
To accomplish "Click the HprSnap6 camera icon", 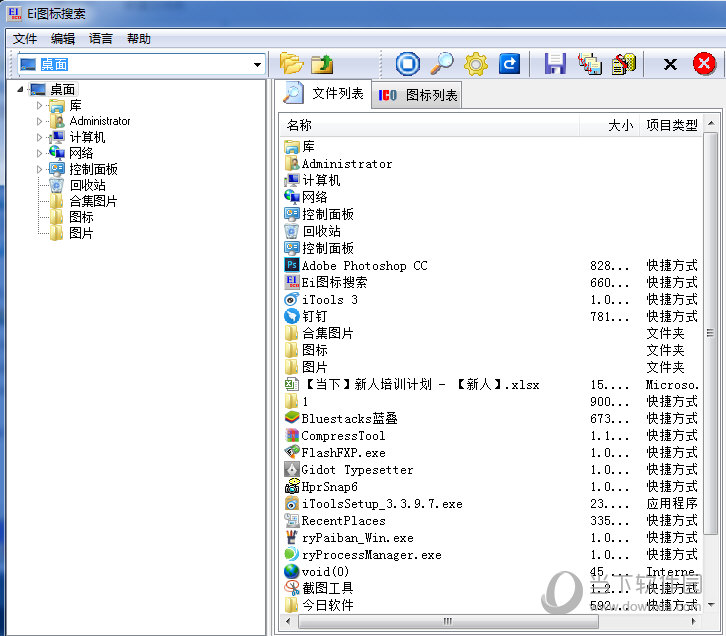I will [x=291, y=486].
